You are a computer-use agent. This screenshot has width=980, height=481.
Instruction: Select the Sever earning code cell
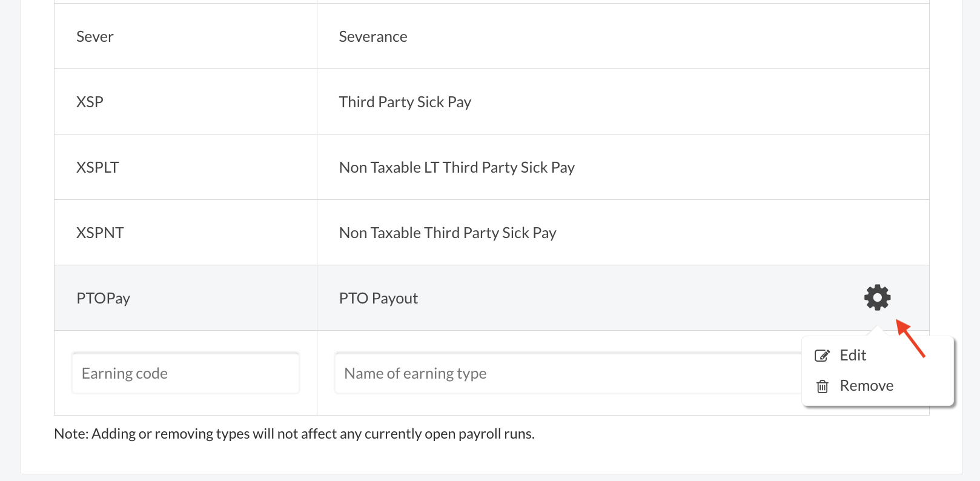pyautogui.click(x=95, y=36)
